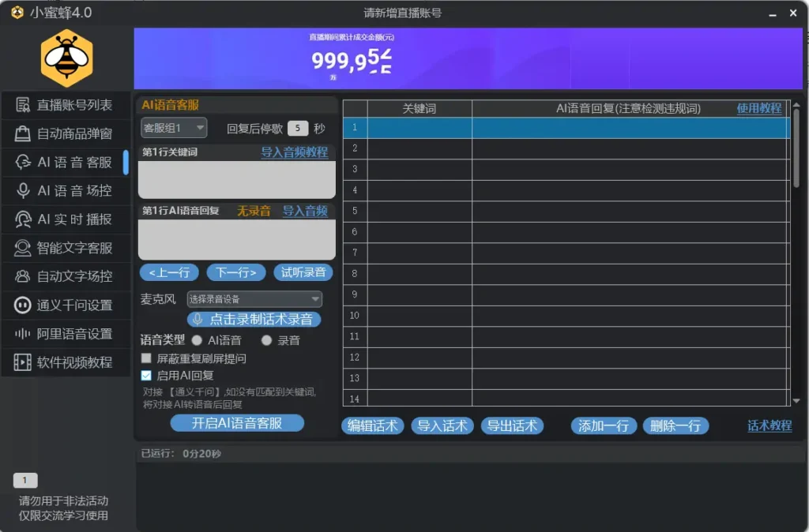Screen dimensions: 809x532
Task: Click microphone icon on record button
Action: [197, 319]
